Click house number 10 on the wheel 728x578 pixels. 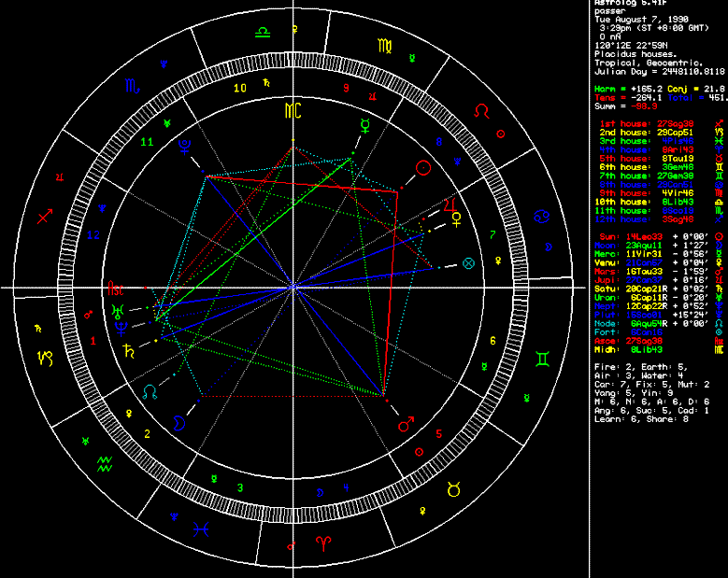[x=240, y=89]
